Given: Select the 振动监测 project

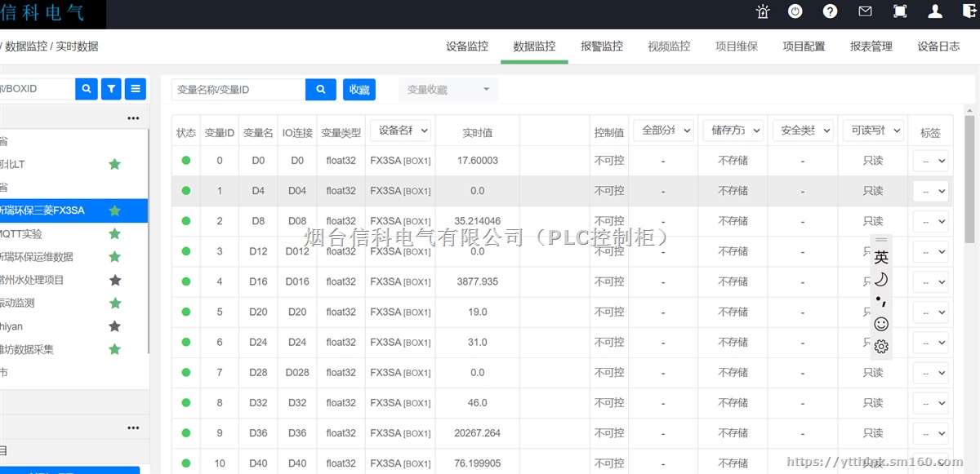Looking at the screenshot, I should 17,303.
